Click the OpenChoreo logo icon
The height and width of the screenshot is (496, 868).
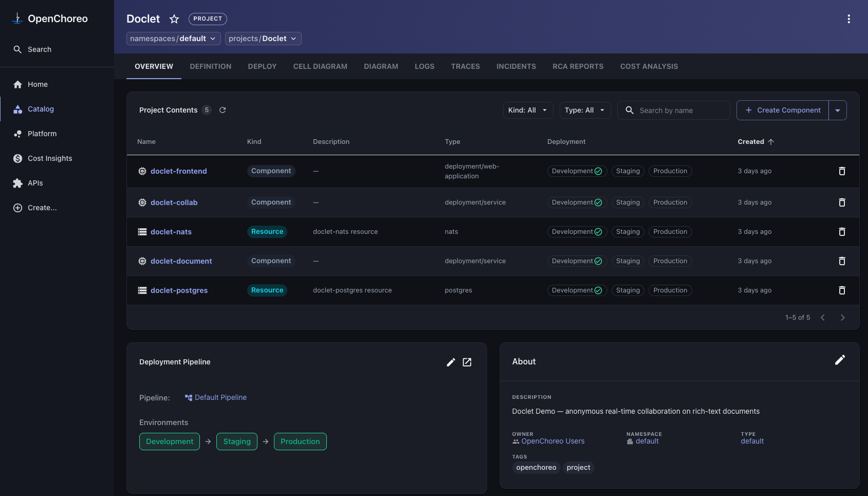coord(17,19)
